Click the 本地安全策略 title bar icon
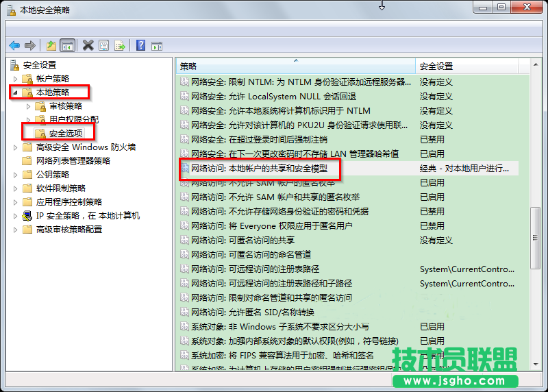This screenshot has width=548, height=392. coord(11,10)
